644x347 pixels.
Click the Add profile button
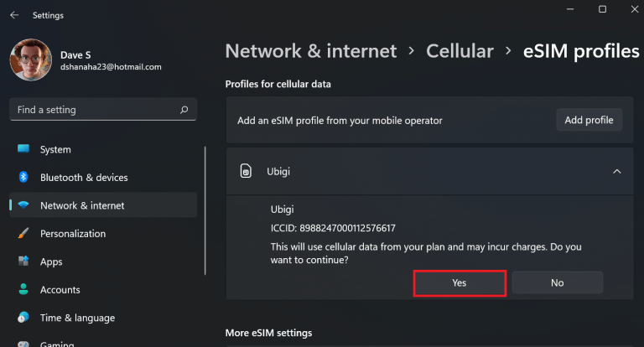589,120
